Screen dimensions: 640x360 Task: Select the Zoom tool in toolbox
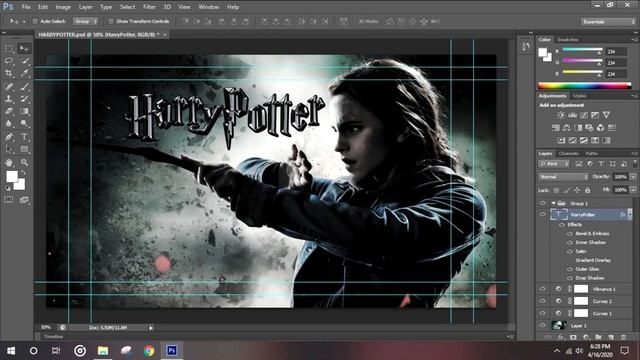pyautogui.click(x=24, y=162)
